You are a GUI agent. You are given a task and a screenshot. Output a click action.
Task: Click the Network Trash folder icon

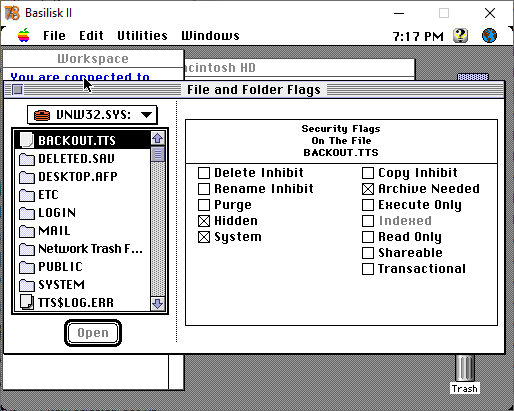(x=27, y=249)
